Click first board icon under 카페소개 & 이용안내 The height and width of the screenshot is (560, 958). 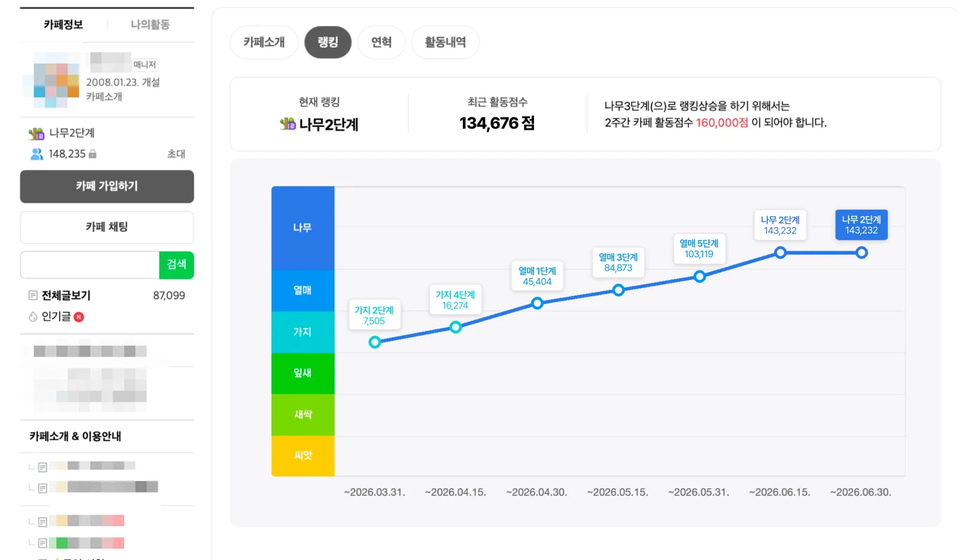pyautogui.click(x=43, y=467)
